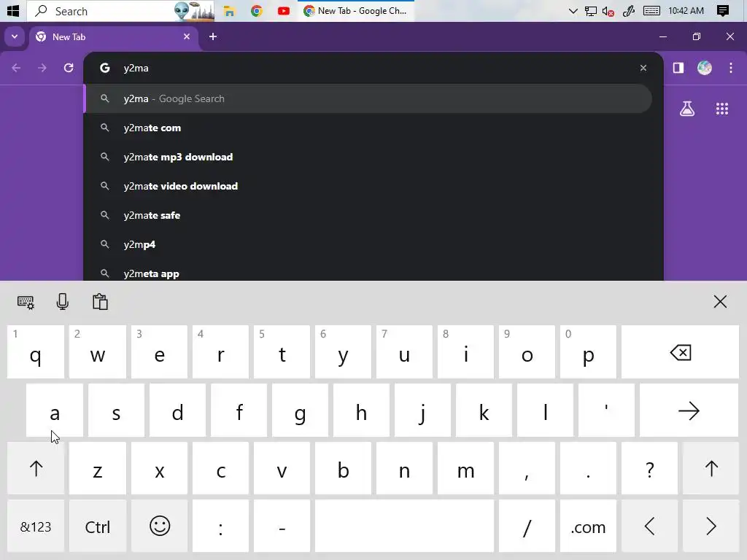Show hidden system tray icons
Screen dimensions: 747x560
click(x=573, y=11)
